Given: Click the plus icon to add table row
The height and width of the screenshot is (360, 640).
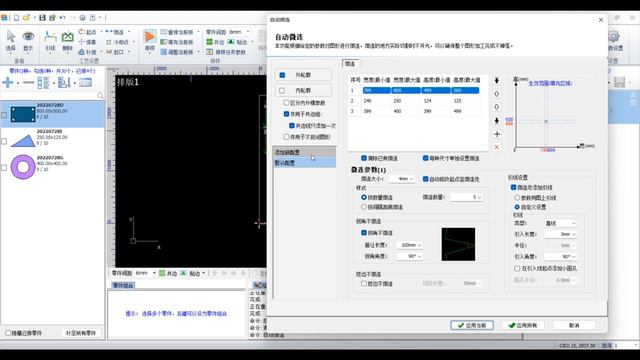Looking at the screenshot, I should 497,134.
